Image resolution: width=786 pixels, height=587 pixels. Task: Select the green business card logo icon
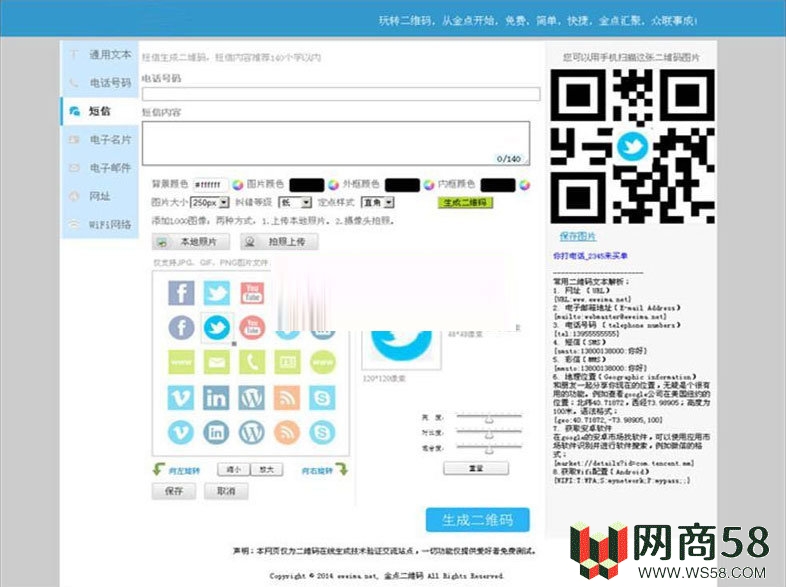288,362
